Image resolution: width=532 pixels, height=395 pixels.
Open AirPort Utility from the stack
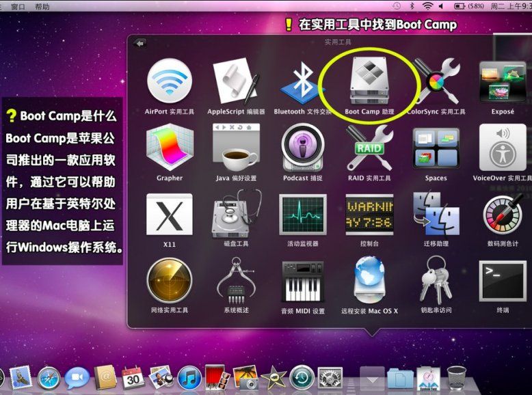pos(170,81)
